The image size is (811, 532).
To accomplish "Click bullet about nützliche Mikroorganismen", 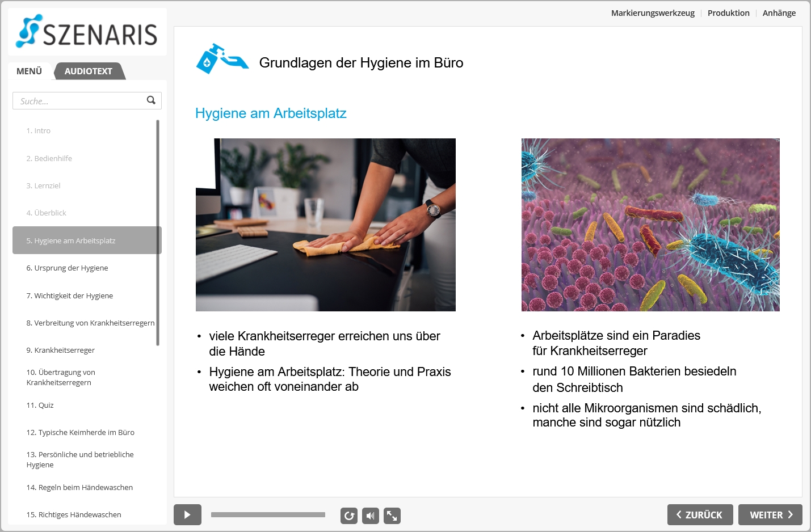I will (x=647, y=415).
